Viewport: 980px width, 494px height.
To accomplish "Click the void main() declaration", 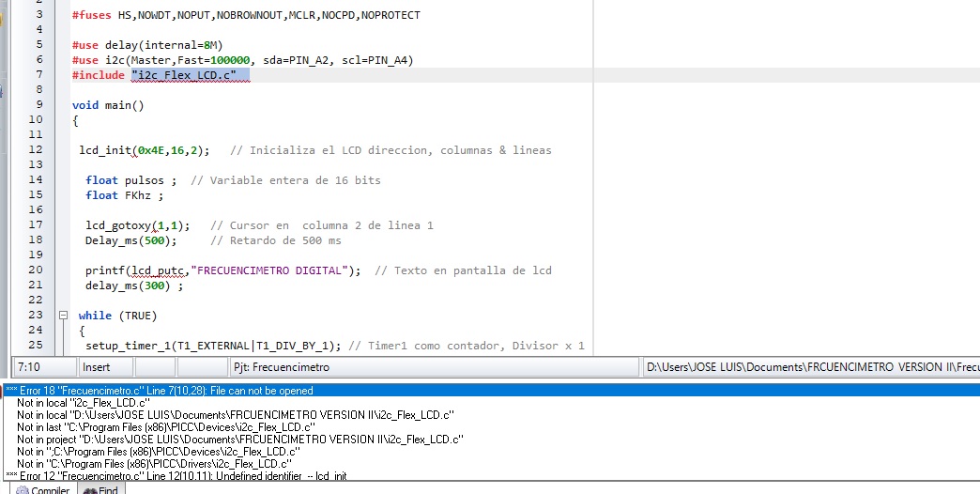I will point(108,105).
